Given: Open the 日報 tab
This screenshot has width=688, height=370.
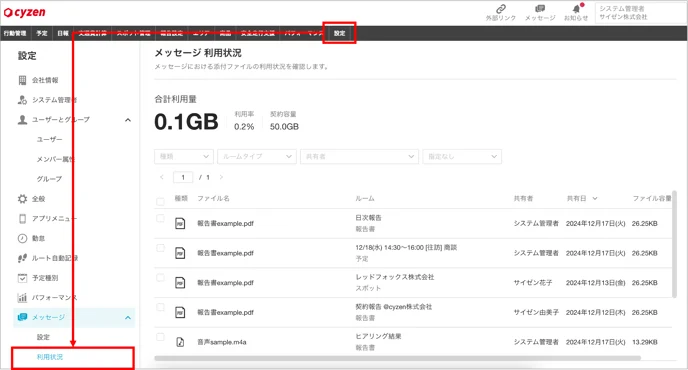Looking at the screenshot, I should tap(63, 33).
